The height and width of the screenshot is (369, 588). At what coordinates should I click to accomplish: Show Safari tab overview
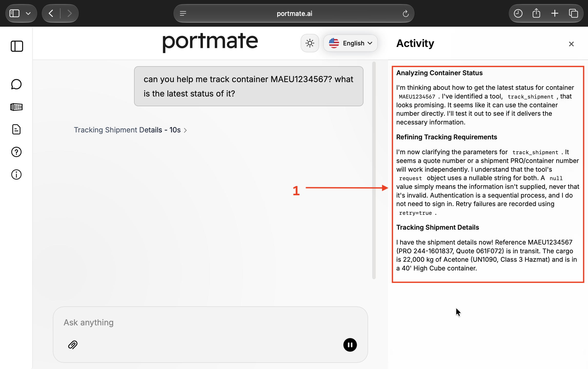573,13
